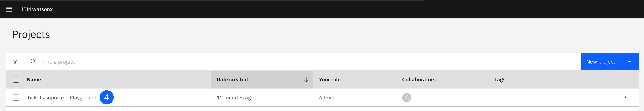Open the Tickets soporte – Playground project

(x=61, y=98)
